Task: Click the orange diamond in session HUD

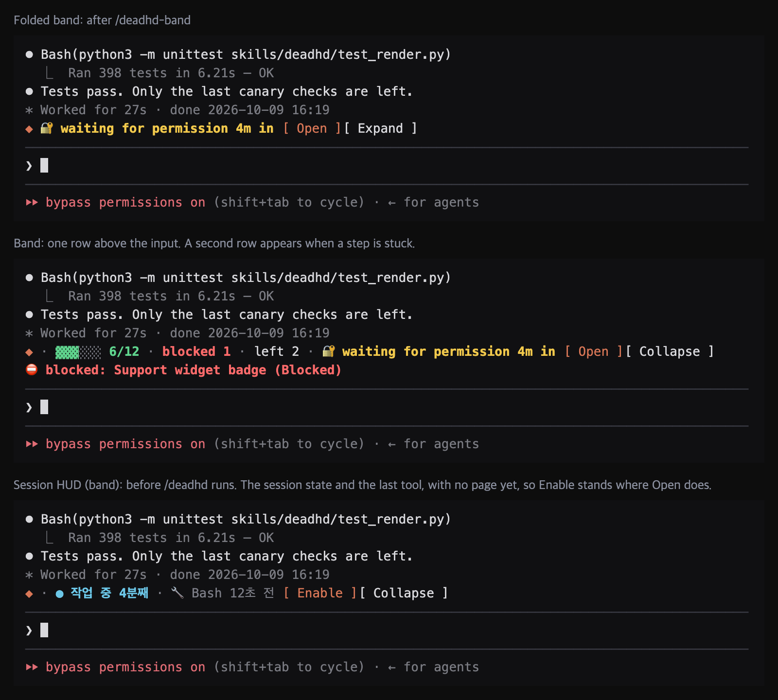Action: (29, 594)
